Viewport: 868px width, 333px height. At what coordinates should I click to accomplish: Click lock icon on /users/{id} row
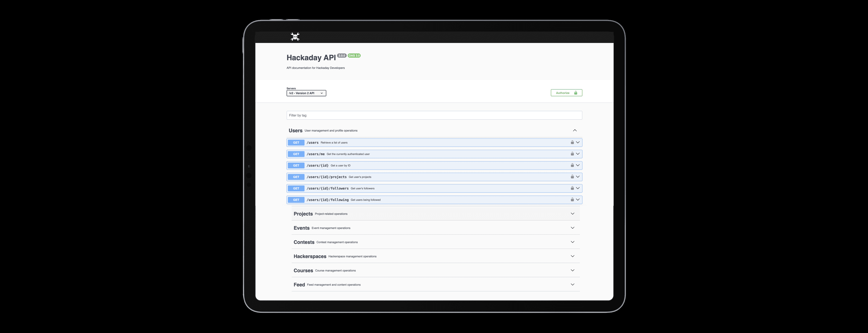tap(572, 165)
